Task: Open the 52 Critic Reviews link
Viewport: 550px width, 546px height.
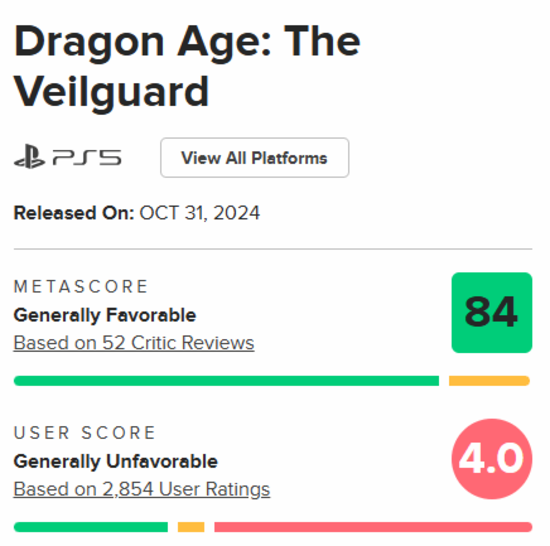Action: pos(134,343)
